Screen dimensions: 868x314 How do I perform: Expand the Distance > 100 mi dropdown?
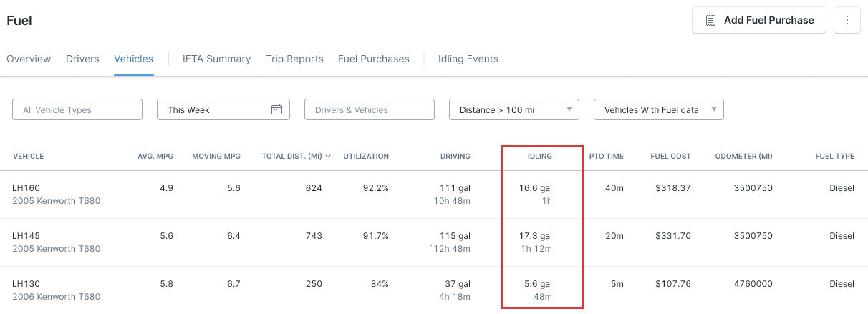[514, 109]
